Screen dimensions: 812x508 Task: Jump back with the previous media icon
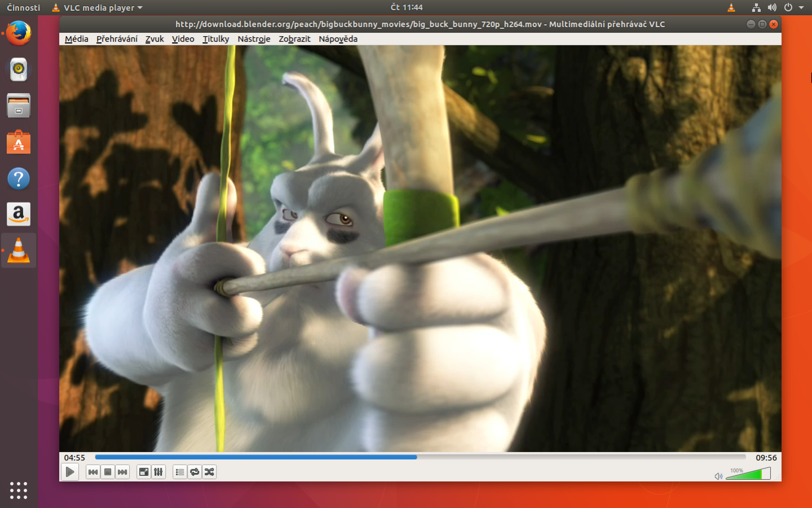93,472
